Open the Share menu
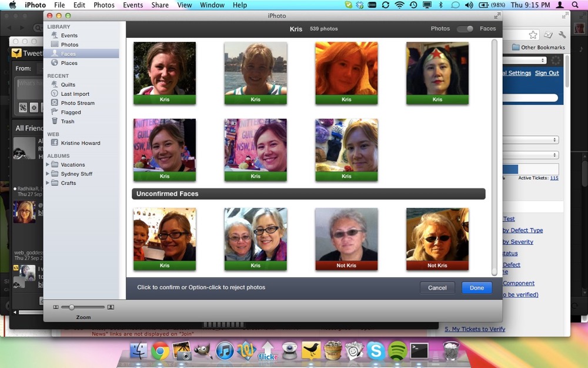This screenshot has height=368, width=588. [x=160, y=5]
